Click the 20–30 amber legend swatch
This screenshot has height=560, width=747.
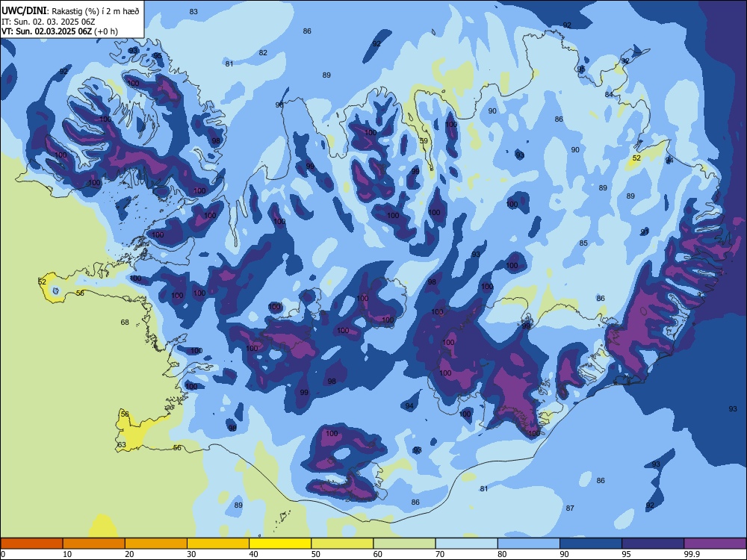tap(156, 544)
